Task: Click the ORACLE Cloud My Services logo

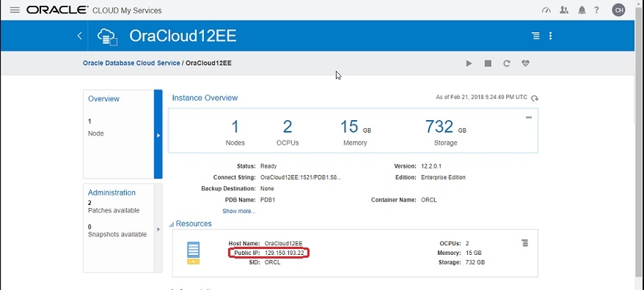Action: [94, 10]
